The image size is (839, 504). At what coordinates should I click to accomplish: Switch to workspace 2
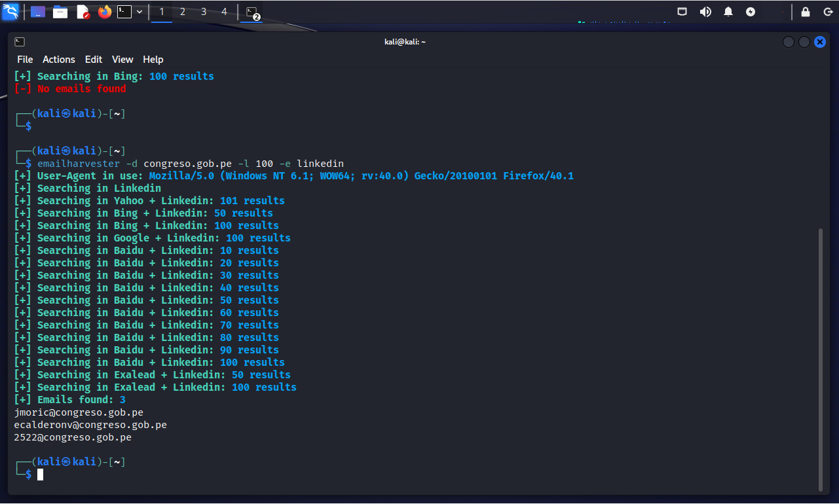(x=183, y=12)
